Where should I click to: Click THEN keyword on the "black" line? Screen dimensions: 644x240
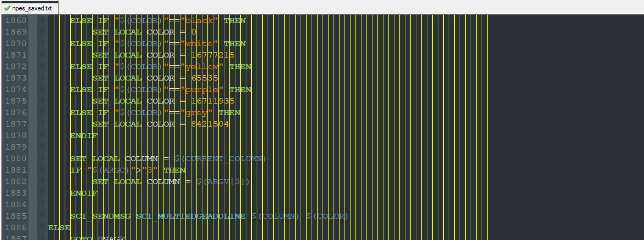pyautogui.click(x=235, y=20)
